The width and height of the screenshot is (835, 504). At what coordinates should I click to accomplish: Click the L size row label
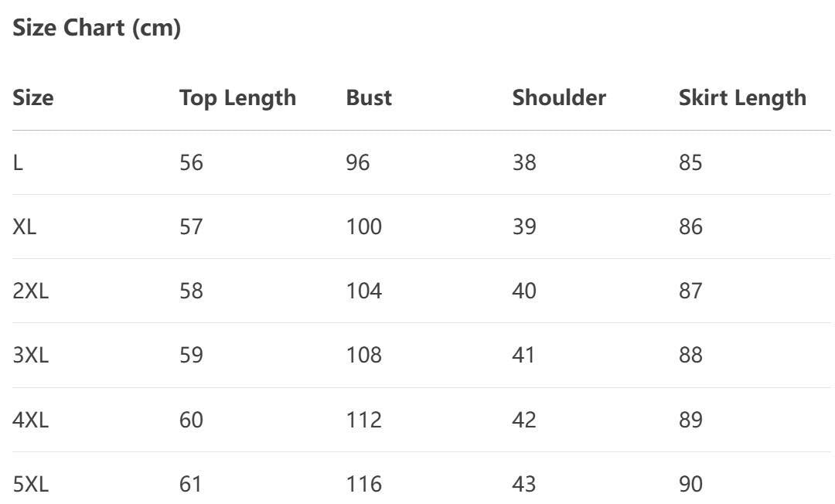[18, 163]
